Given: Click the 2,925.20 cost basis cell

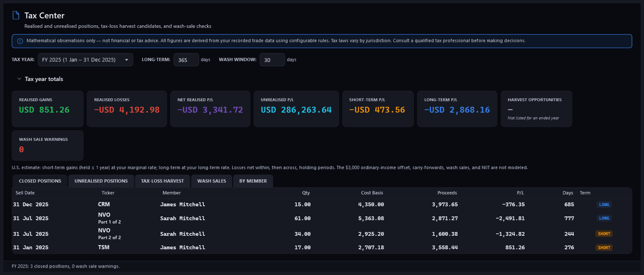Looking at the screenshot, I should pyautogui.click(x=371, y=234).
